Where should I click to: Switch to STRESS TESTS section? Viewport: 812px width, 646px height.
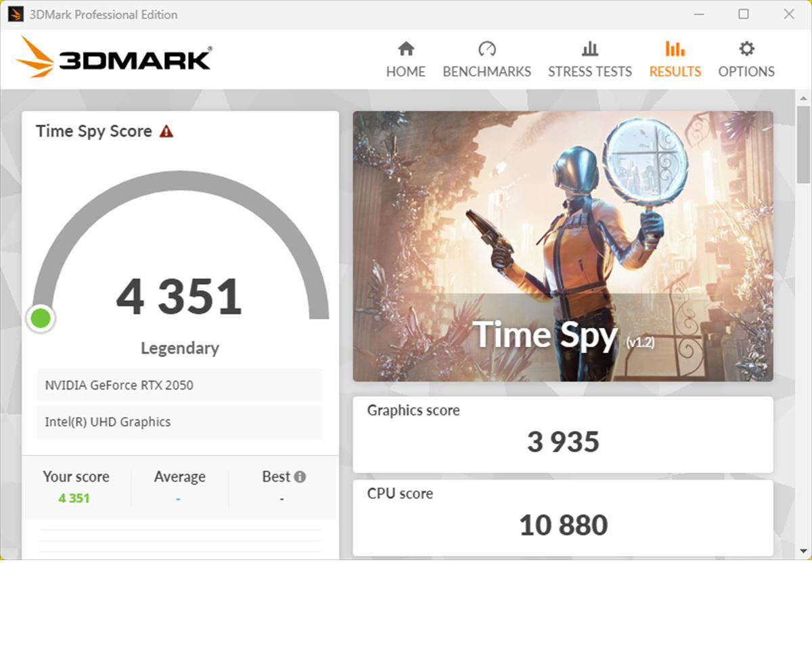tap(589, 60)
